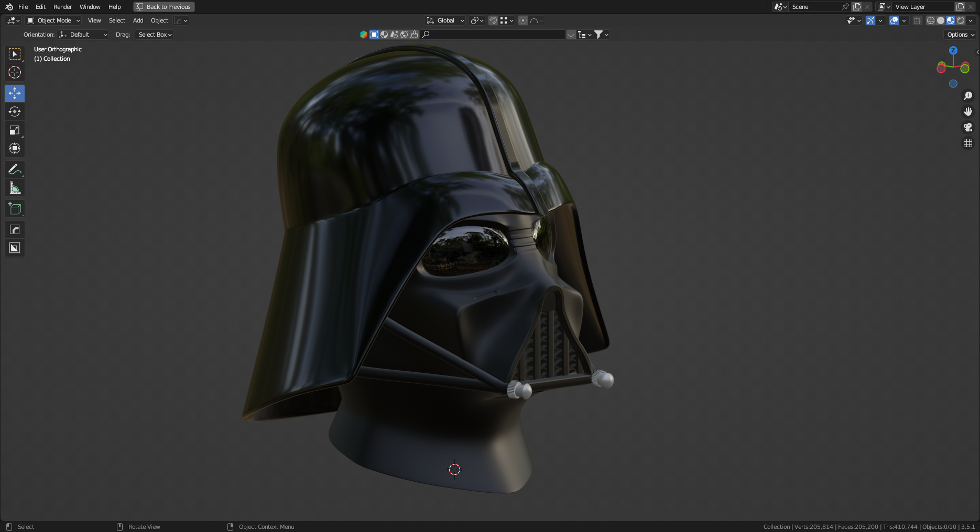
Task: Click the globe world icon in center toolbar
Action: pyautogui.click(x=404, y=35)
